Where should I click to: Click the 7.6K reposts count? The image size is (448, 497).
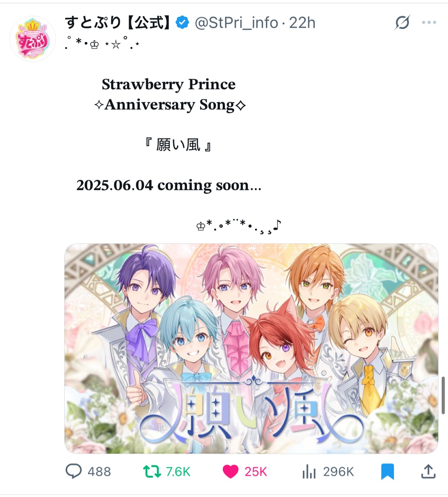click(x=178, y=472)
